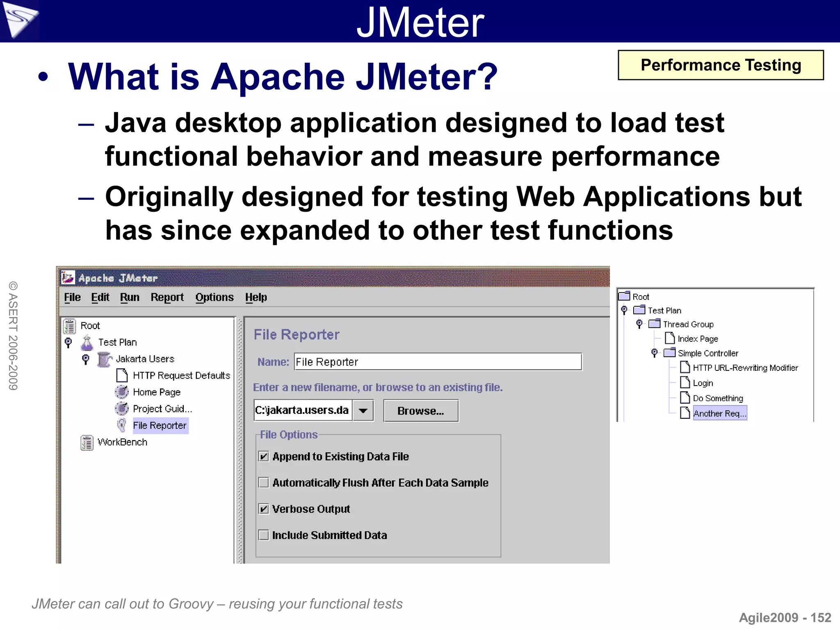Click the 'Enter a new filename' instruction text
The height and width of the screenshot is (630, 840).
click(378, 388)
